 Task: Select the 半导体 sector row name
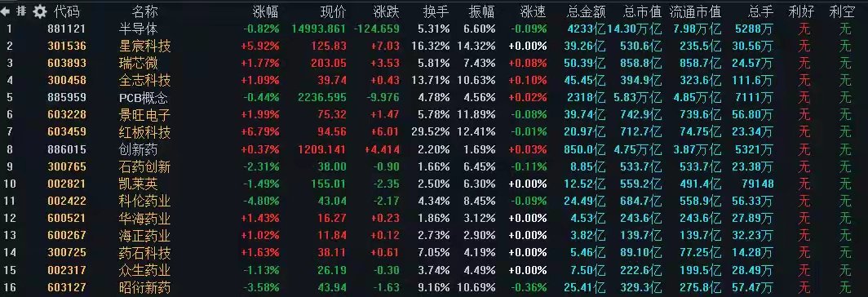[139, 29]
